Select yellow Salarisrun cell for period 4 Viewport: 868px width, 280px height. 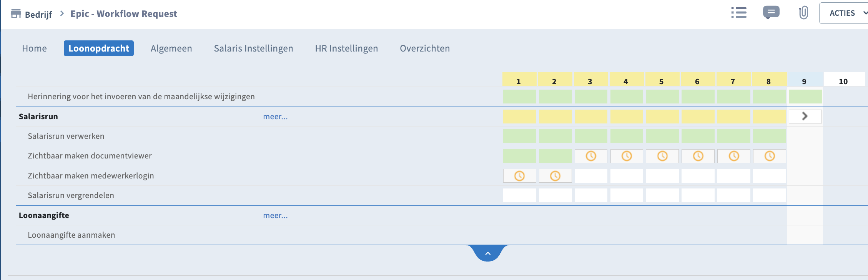[x=627, y=117]
